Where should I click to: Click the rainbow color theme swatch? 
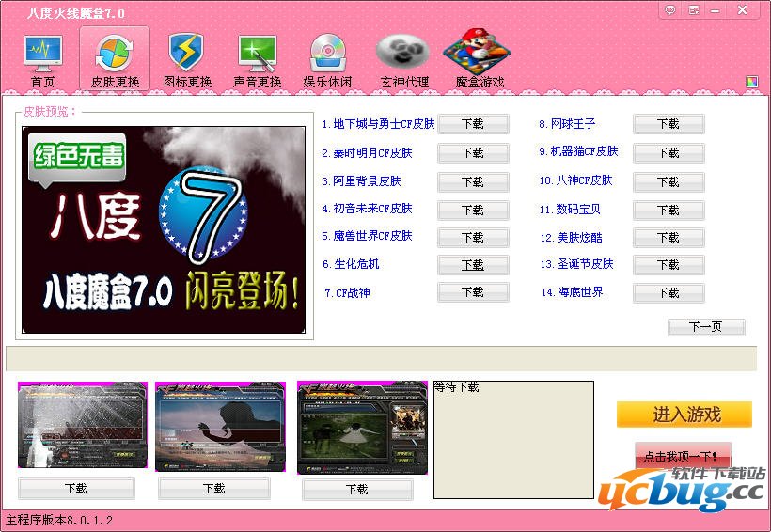[752, 82]
